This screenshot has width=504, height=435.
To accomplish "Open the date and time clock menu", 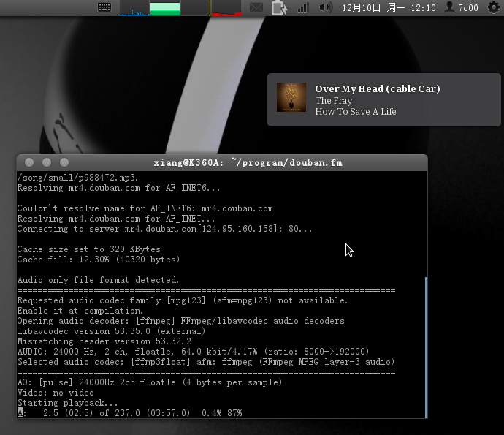I will pyautogui.click(x=389, y=8).
